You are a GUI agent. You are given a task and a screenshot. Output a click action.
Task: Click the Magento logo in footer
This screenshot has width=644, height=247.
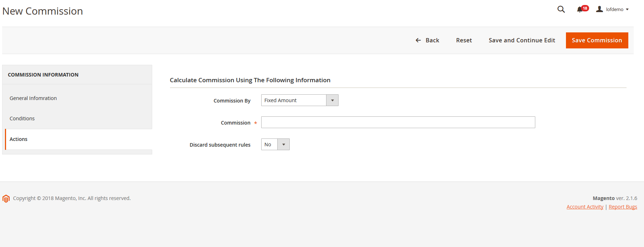[6, 199]
